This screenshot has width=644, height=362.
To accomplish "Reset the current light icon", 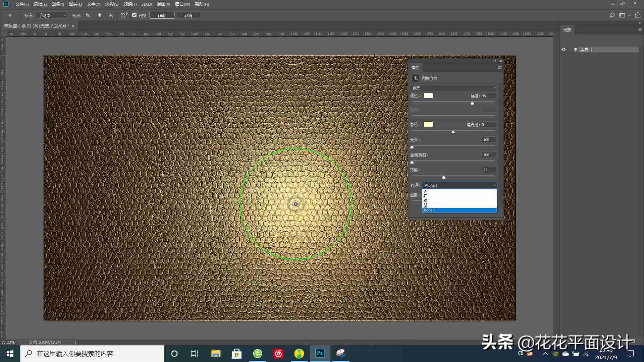I will point(124,15).
